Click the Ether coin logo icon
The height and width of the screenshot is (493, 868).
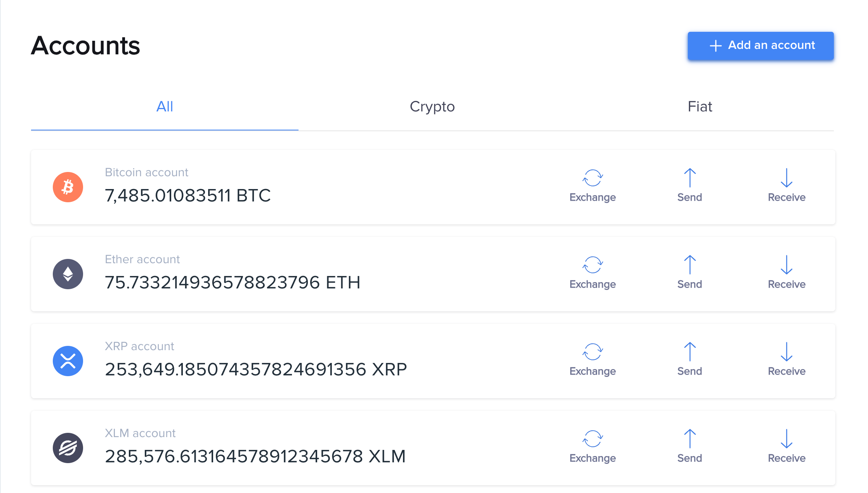tap(68, 274)
